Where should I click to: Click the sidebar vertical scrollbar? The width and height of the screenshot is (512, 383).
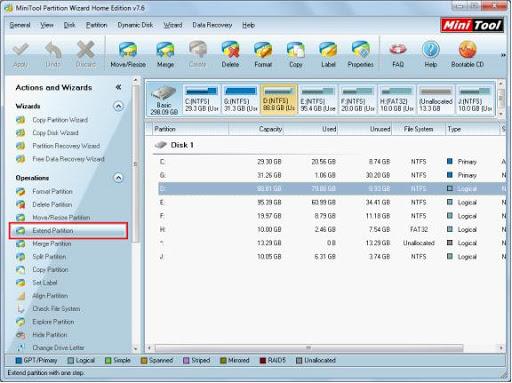tap(135, 163)
